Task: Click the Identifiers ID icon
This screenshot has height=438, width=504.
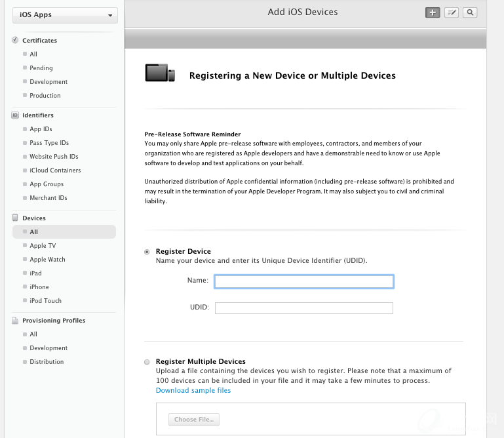Action: pos(16,115)
